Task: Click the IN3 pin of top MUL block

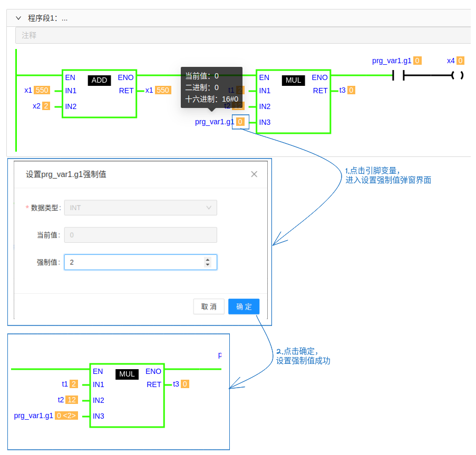Action: (265, 122)
